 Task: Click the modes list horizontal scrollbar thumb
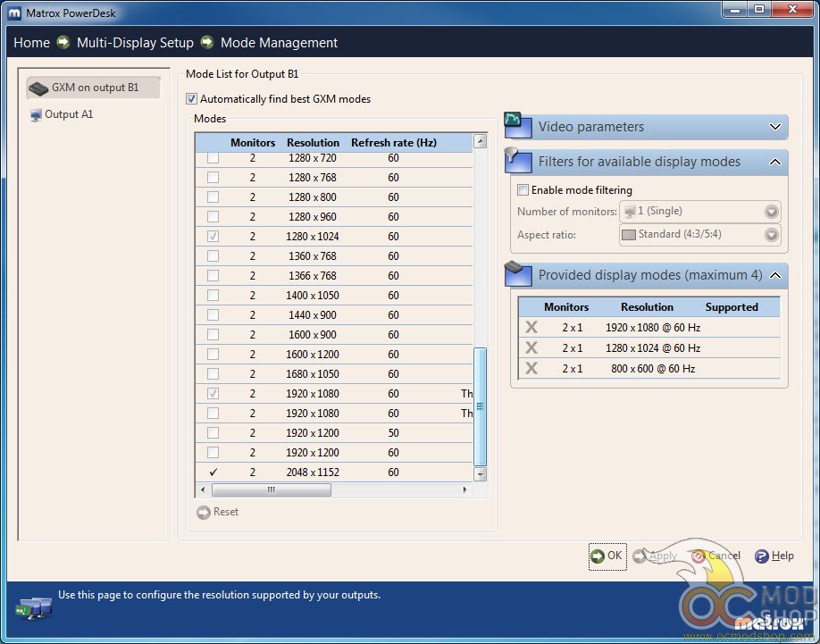[271, 489]
